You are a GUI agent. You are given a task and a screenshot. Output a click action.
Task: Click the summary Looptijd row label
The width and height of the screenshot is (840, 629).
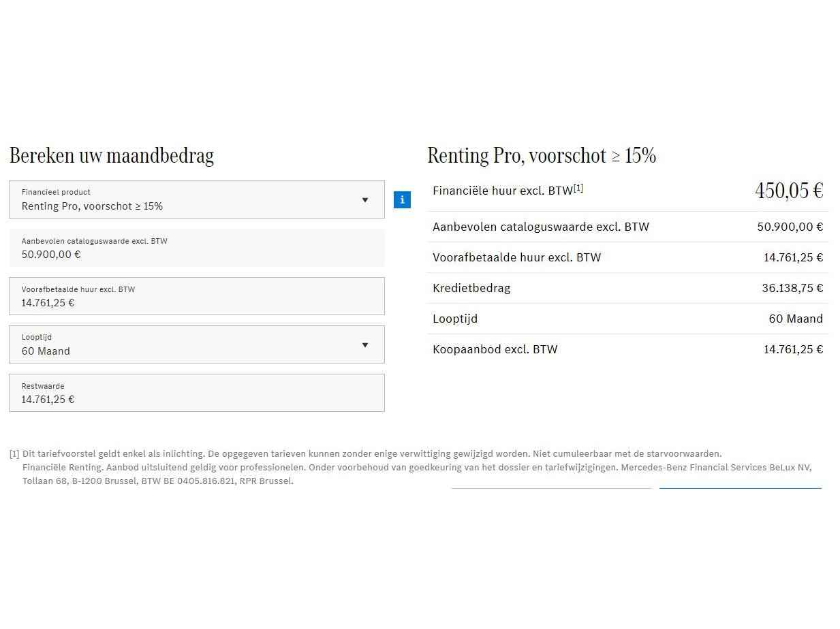pos(455,319)
